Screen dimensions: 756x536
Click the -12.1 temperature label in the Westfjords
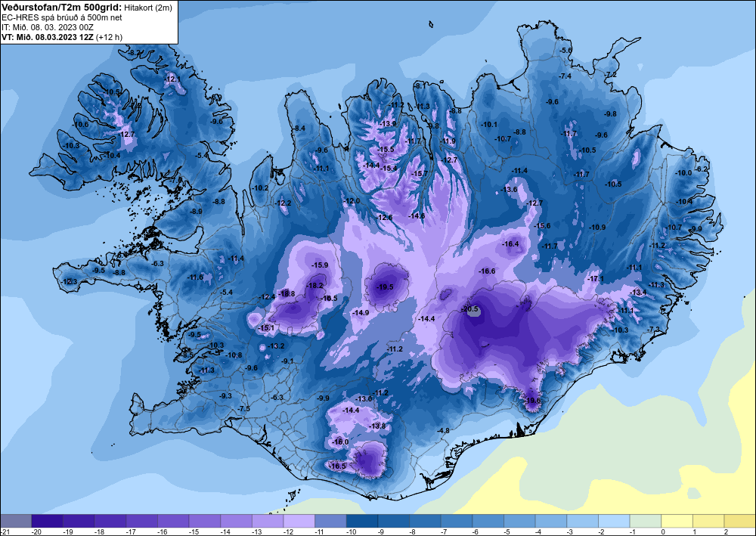172,79
